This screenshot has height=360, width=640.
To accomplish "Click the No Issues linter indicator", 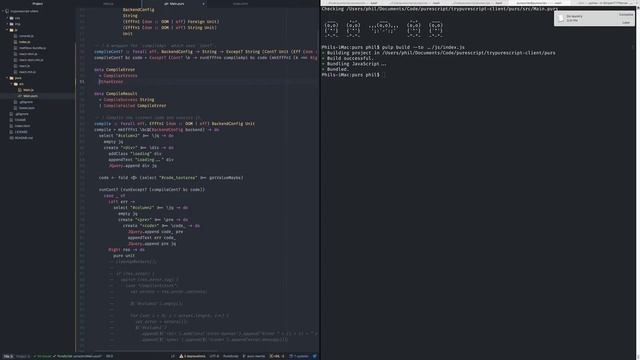I will click(x=42, y=356).
